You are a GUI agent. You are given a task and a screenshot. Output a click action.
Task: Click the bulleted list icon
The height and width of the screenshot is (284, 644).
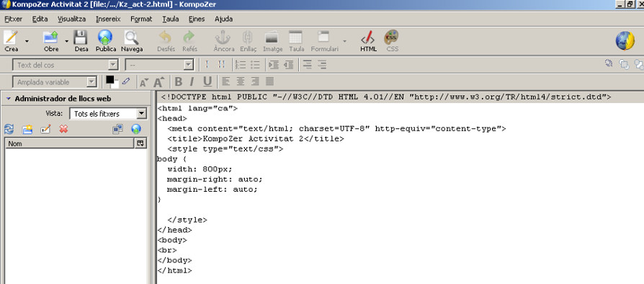(255, 65)
